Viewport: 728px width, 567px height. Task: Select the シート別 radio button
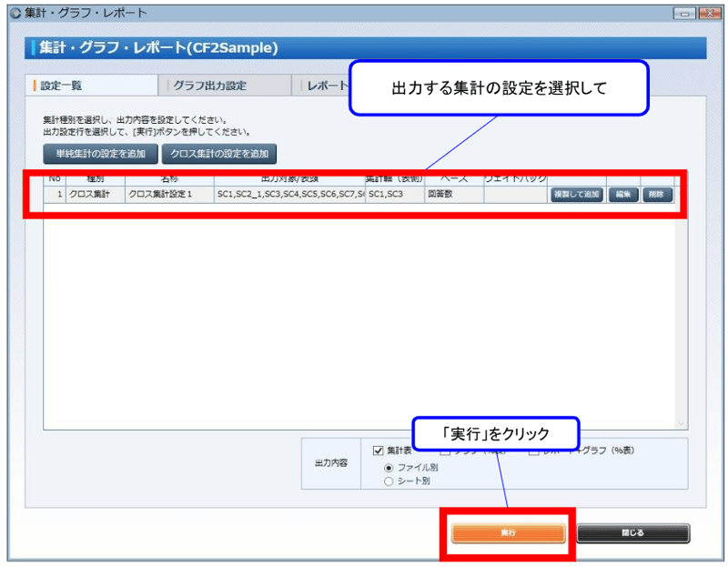point(389,480)
